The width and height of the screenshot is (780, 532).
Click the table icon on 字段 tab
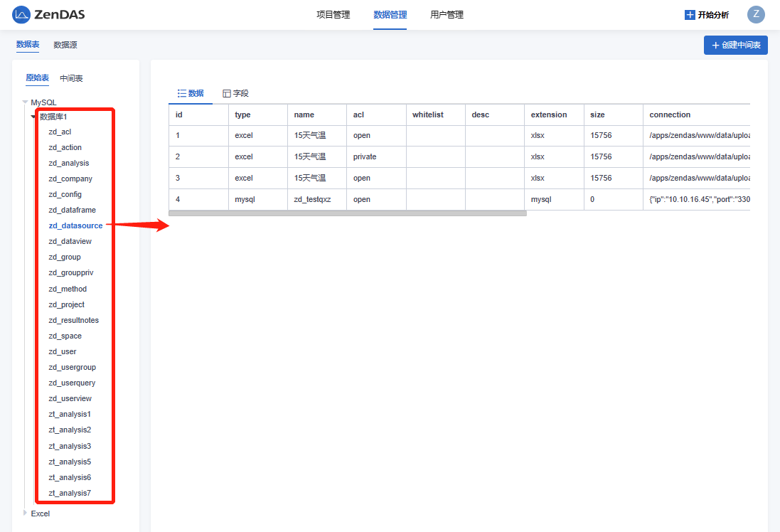(x=227, y=93)
